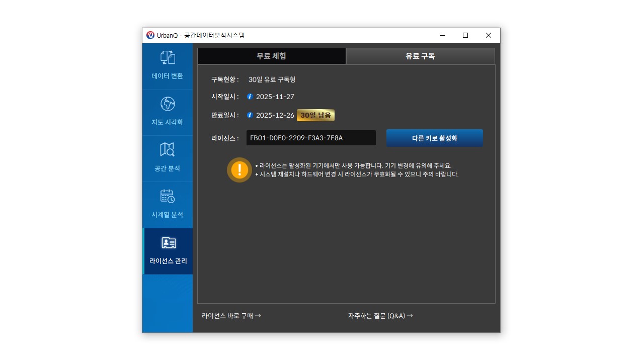Close the UrbanQ window
The width and height of the screenshot is (644, 362).
488,35
